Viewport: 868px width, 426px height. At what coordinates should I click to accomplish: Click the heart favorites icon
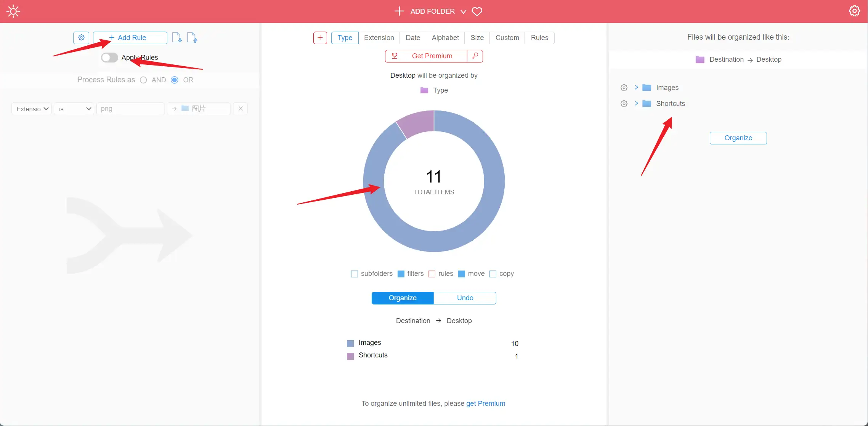coord(477,11)
